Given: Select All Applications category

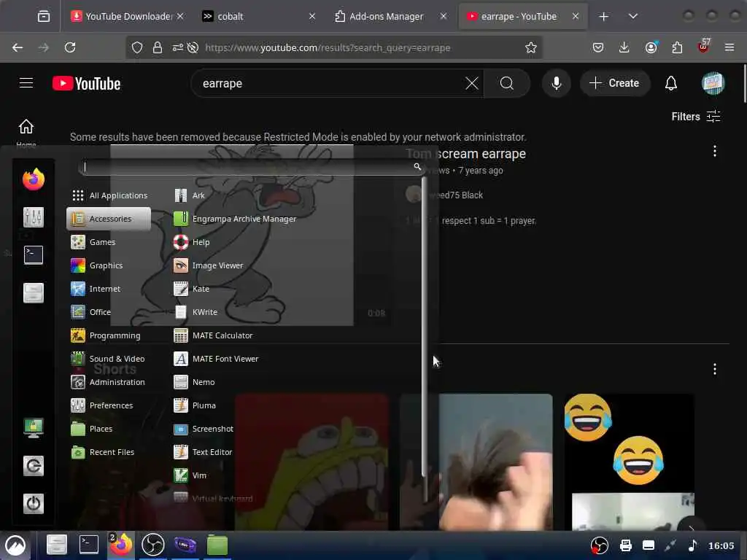Looking at the screenshot, I should point(109,195).
